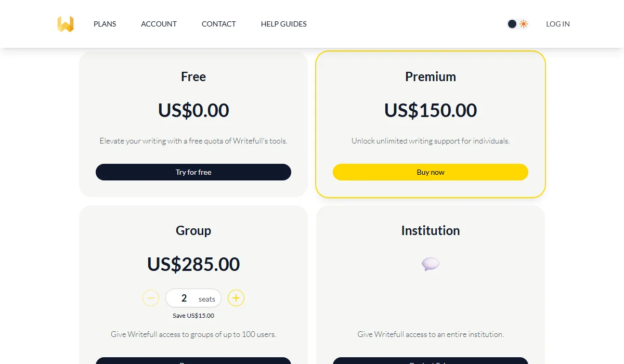Screen dimensions: 624x364
Task: Select the highlighted Premium plan card
Action: (430, 124)
